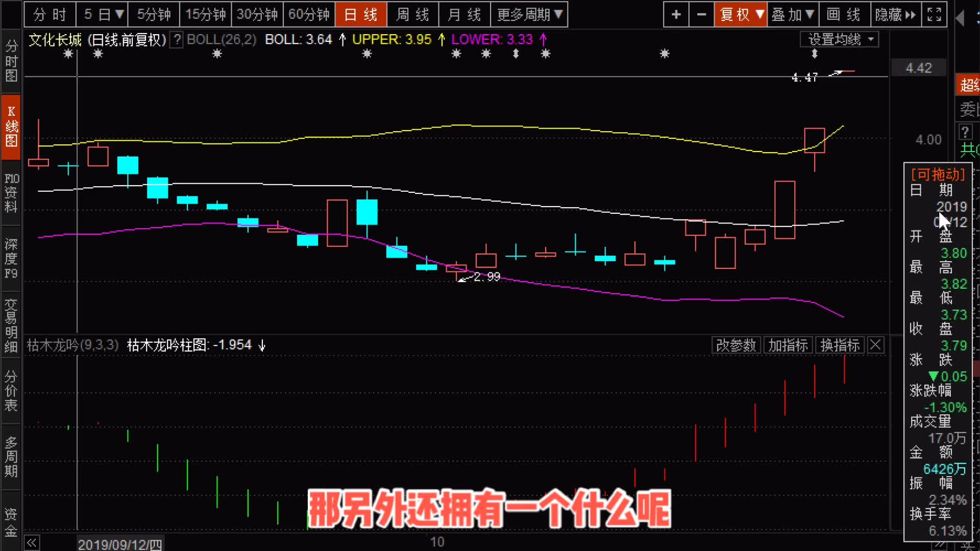Switch to the 周线 weekly tab
Image resolution: width=980 pixels, height=551 pixels.
[413, 14]
